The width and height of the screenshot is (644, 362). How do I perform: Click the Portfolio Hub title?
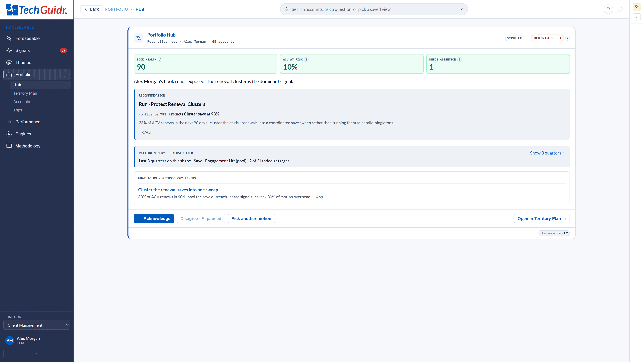pyautogui.click(x=161, y=35)
